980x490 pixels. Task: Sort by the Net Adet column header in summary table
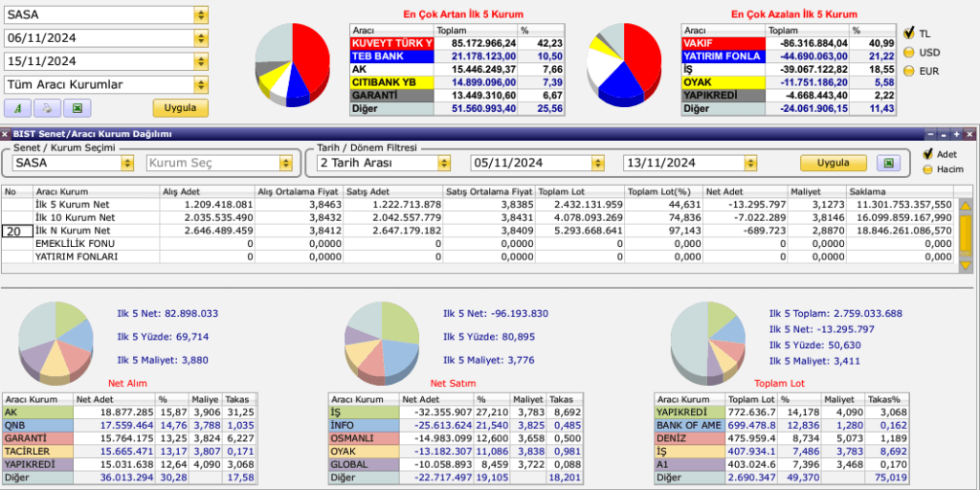[x=745, y=191]
